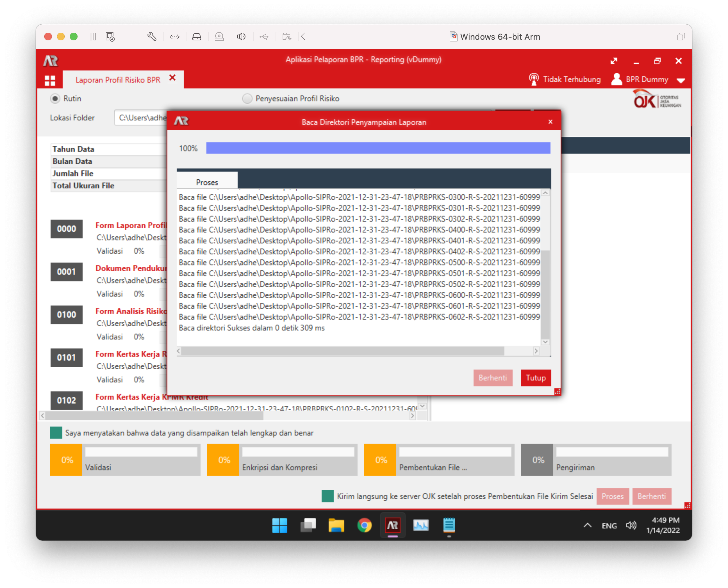This screenshot has height=588, width=728.
Task: Click the 0100 form code badge
Action: 66,315
